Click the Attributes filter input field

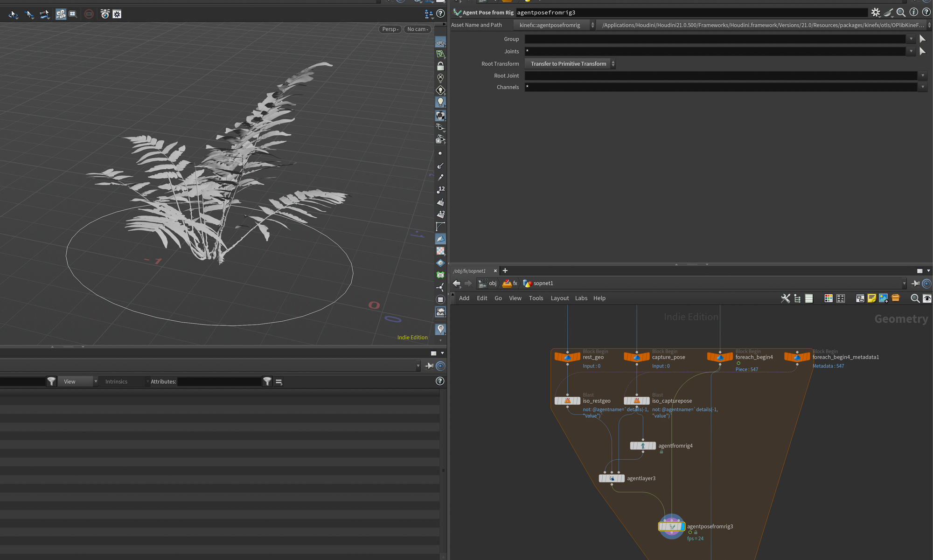coord(219,382)
